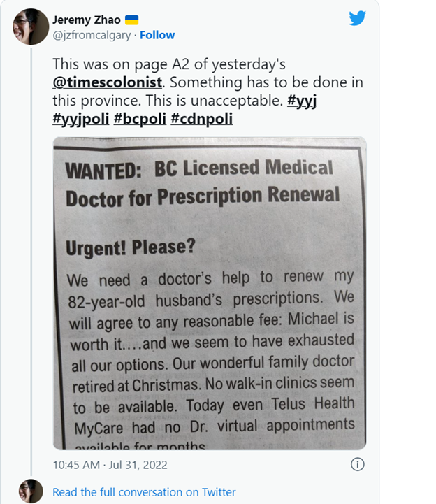Click the 10:45 AM Jul 31, 2022 timestamp
The width and height of the screenshot is (436, 504).
pyautogui.click(x=110, y=464)
